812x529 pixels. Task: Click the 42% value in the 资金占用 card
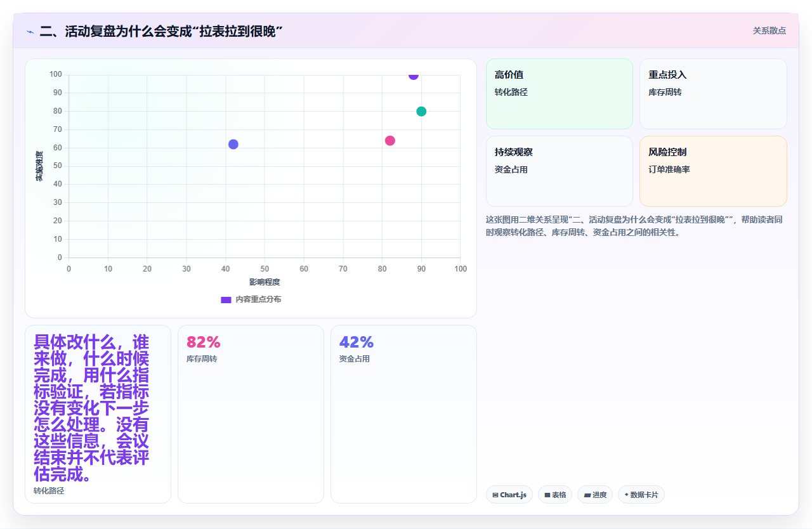click(x=357, y=343)
